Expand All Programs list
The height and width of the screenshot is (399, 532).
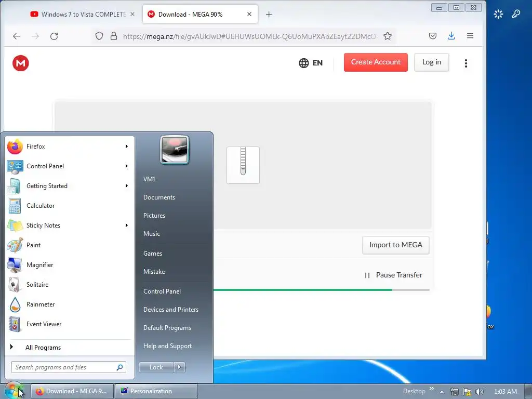pyautogui.click(x=70, y=348)
